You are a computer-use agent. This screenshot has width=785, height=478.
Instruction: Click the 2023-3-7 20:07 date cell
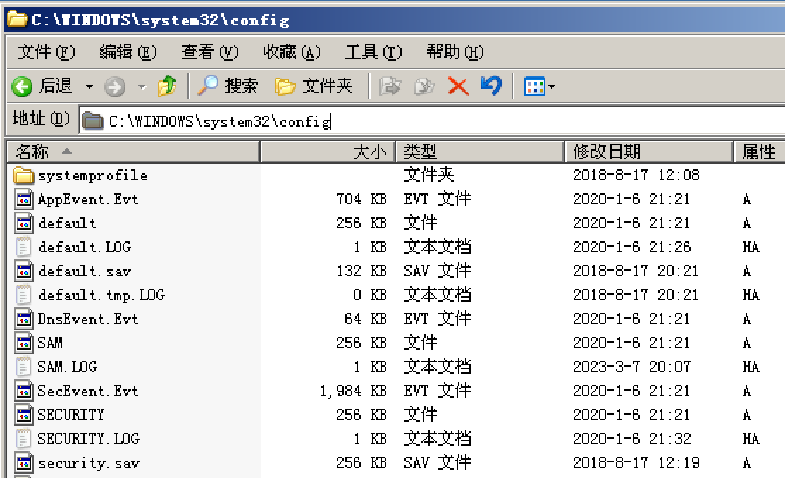point(632,367)
